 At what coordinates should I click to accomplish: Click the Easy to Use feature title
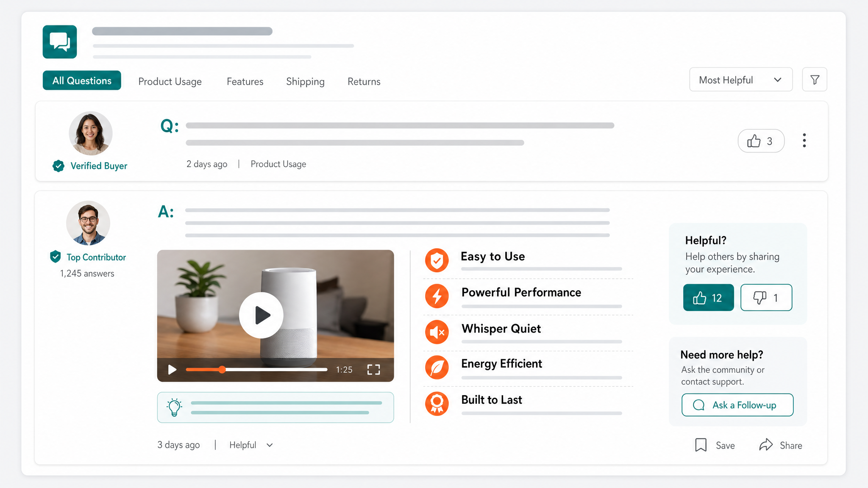[x=492, y=256]
